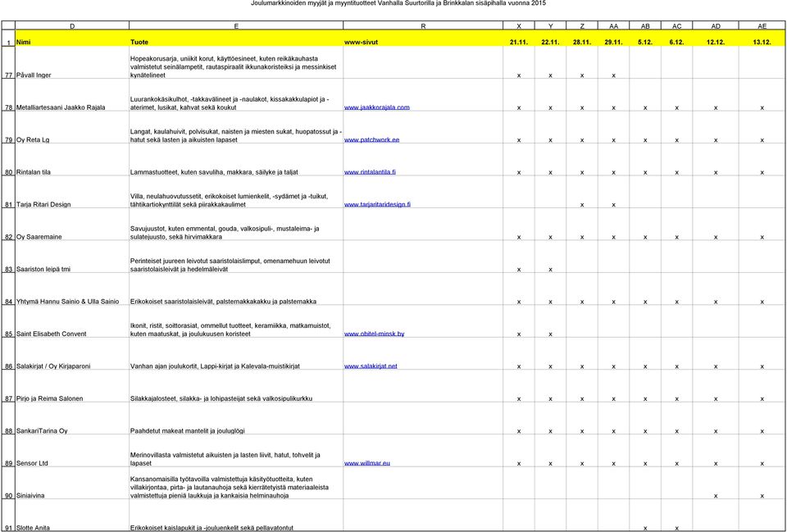
Task: Select the 'Oy Reta Lg' cell
Action: point(72,127)
